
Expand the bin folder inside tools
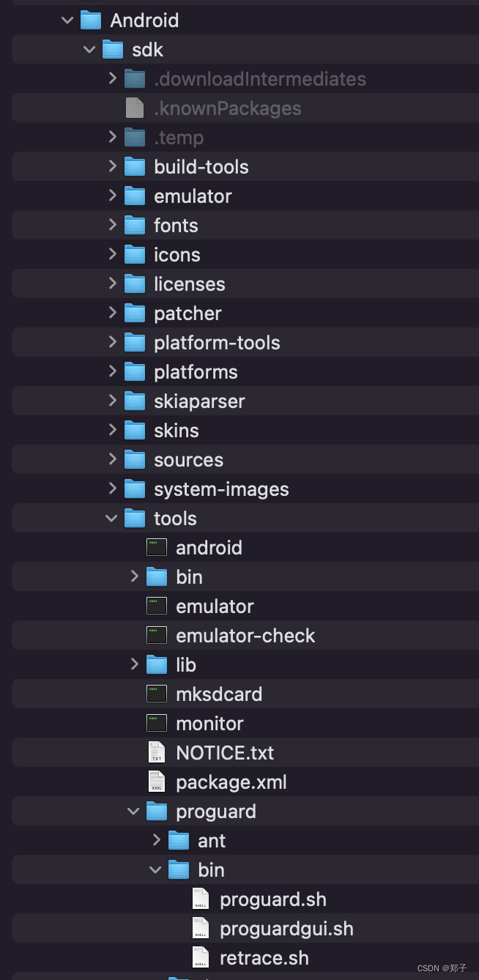(134, 576)
